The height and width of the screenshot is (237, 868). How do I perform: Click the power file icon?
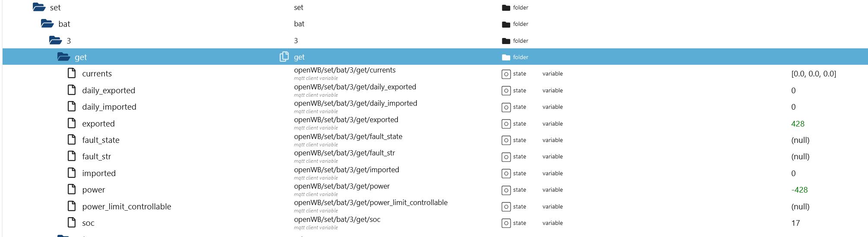pos(72,189)
